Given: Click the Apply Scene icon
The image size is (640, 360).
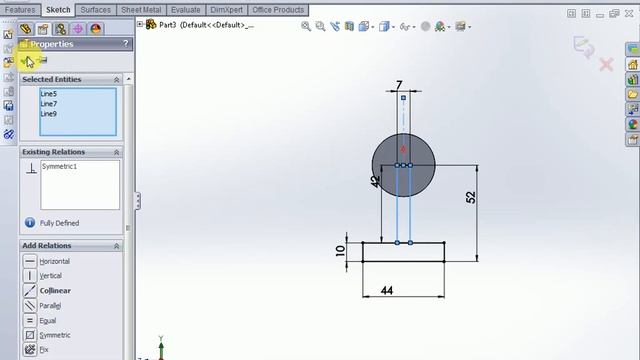Looking at the screenshot, I should 440,27.
